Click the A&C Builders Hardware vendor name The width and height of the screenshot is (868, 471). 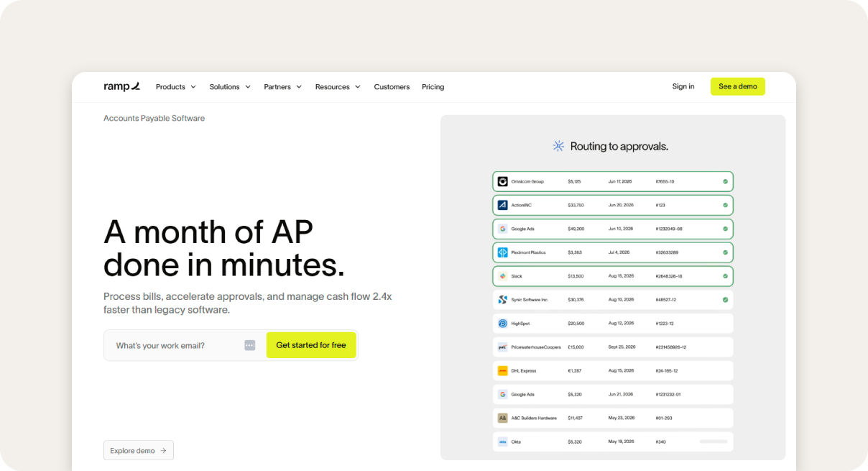pos(534,418)
